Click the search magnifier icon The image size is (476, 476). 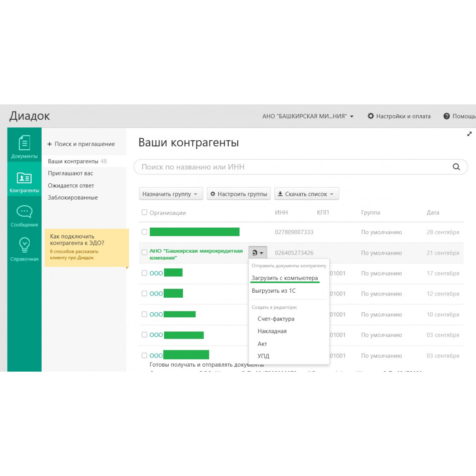coord(456,167)
